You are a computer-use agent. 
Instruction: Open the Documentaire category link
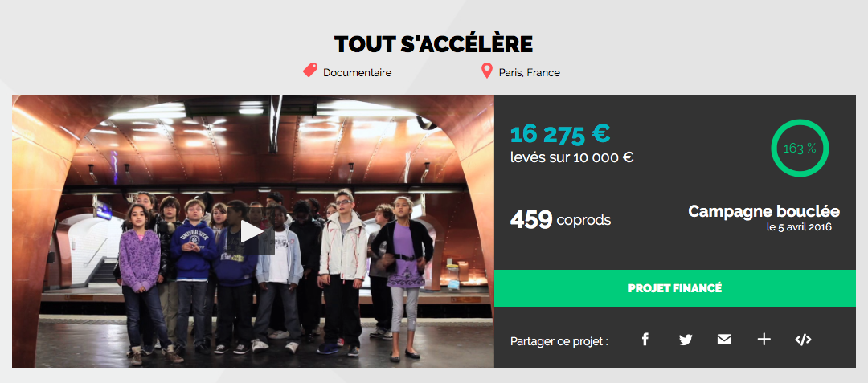pyautogui.click(x=357, y=72)
